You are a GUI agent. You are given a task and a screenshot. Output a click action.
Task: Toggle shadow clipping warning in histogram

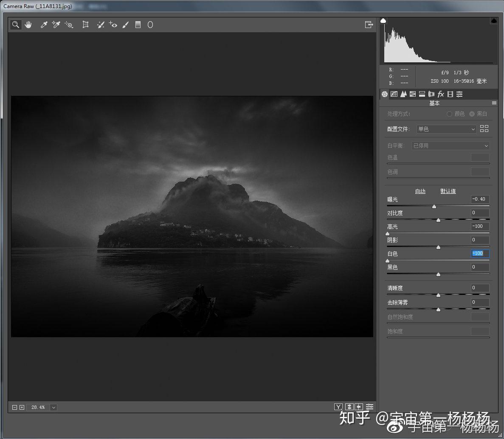[383, 20]
